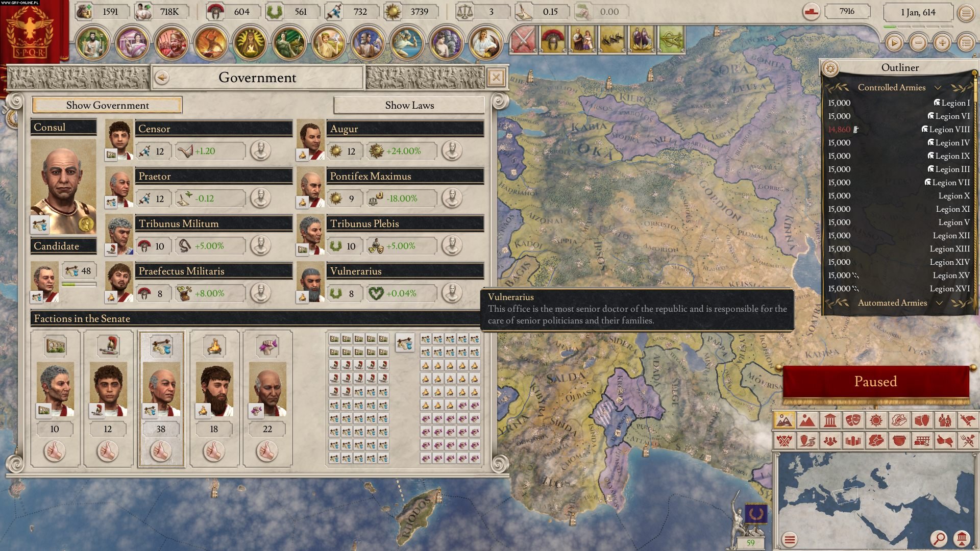
Task: Select Legion I in the Outliner
Action: 899,103
